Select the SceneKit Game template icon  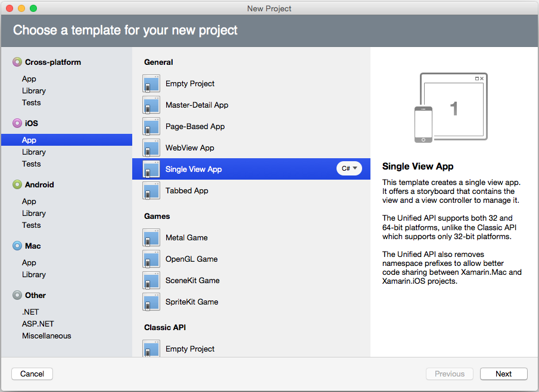pos(151,280)
